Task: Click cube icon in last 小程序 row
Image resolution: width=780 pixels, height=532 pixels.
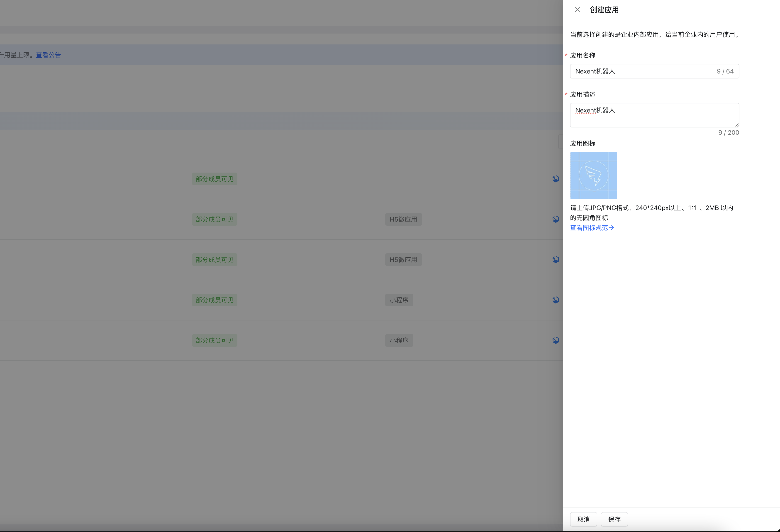Action: [x=556, y=340]
